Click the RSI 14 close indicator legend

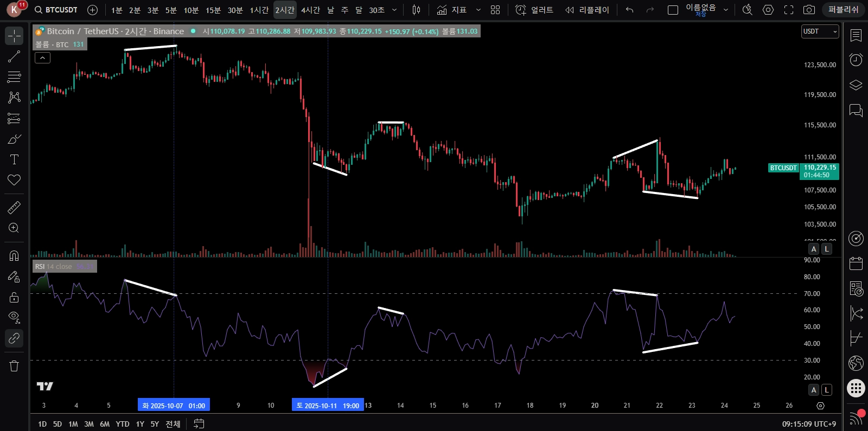click(x=65, y=266)
